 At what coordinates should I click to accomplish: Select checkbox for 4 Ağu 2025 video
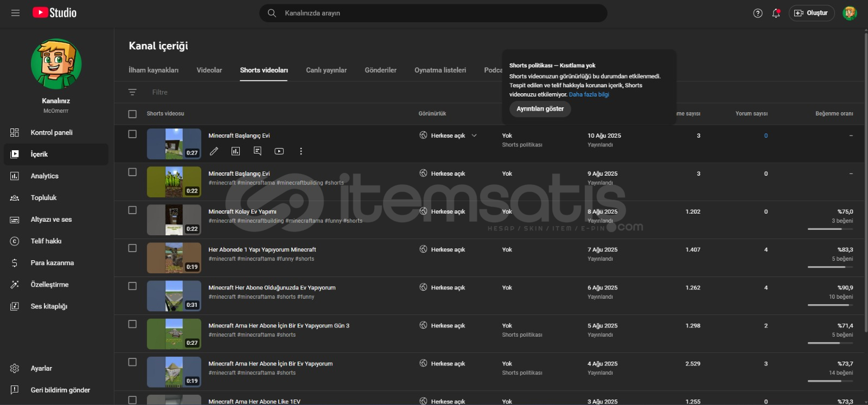(132, 362)
